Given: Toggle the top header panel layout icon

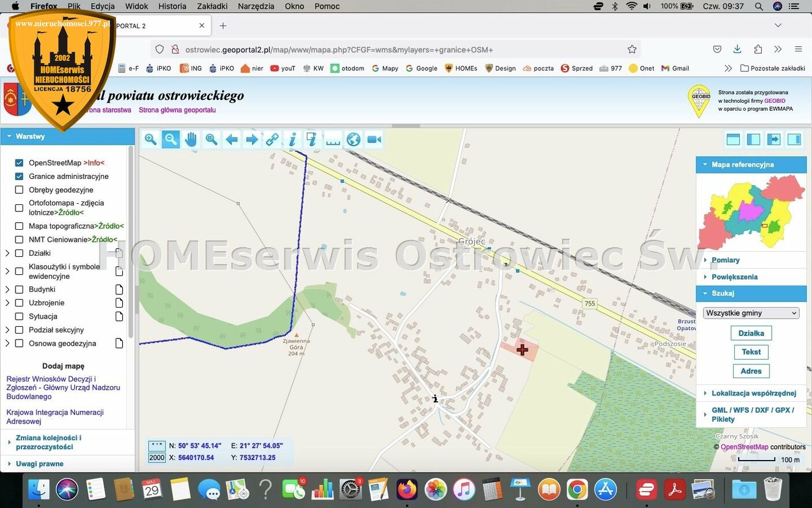Looking at the screenshot, I should 734,139.
